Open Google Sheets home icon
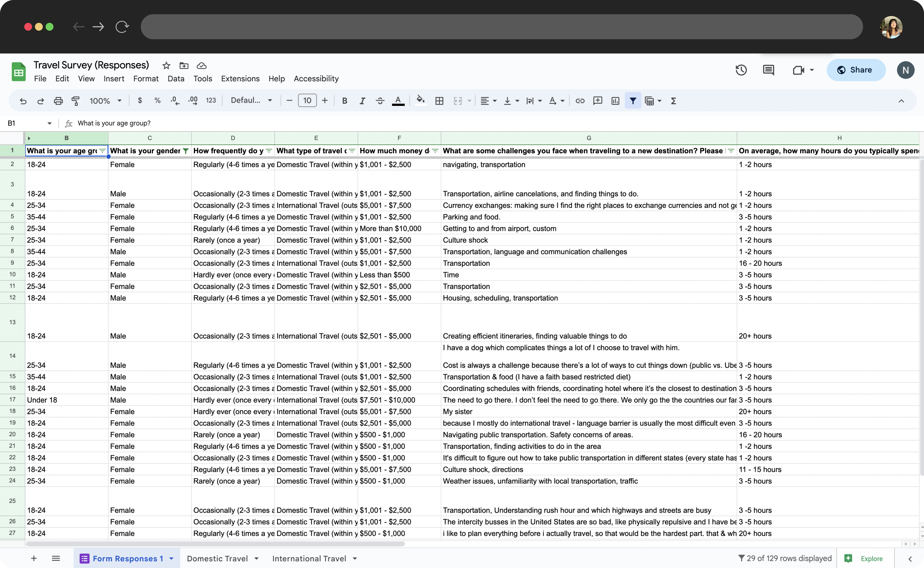This screenshot has width=924, height=568. click(x=18, y=71)
